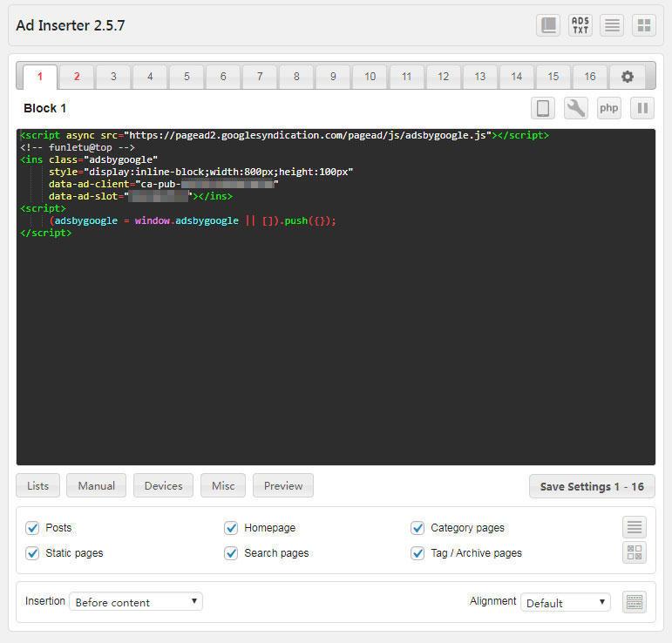
Task: Toggle the tablet device preview icon
Action: coord(543,108)
